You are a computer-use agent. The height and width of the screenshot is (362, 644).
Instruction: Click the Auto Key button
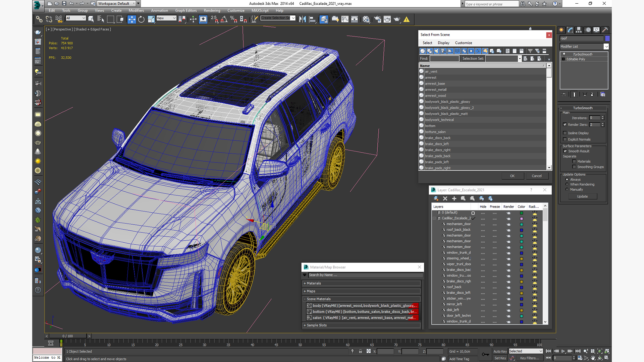pyautogui.click(x=500, y=351)
